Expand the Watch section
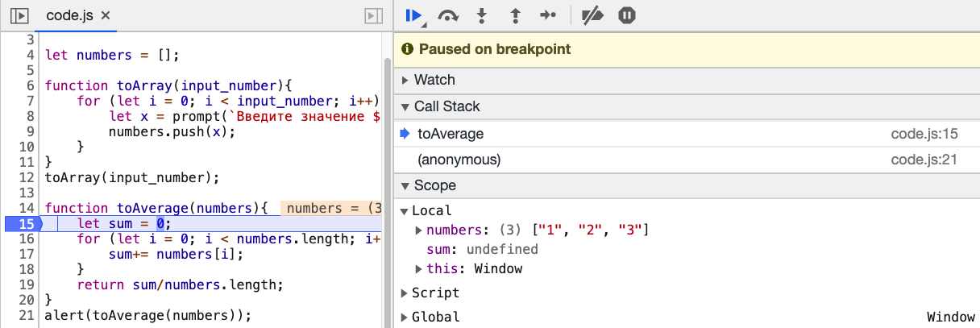980x328 pixels. pyautogui.click(x=687, y=80)
